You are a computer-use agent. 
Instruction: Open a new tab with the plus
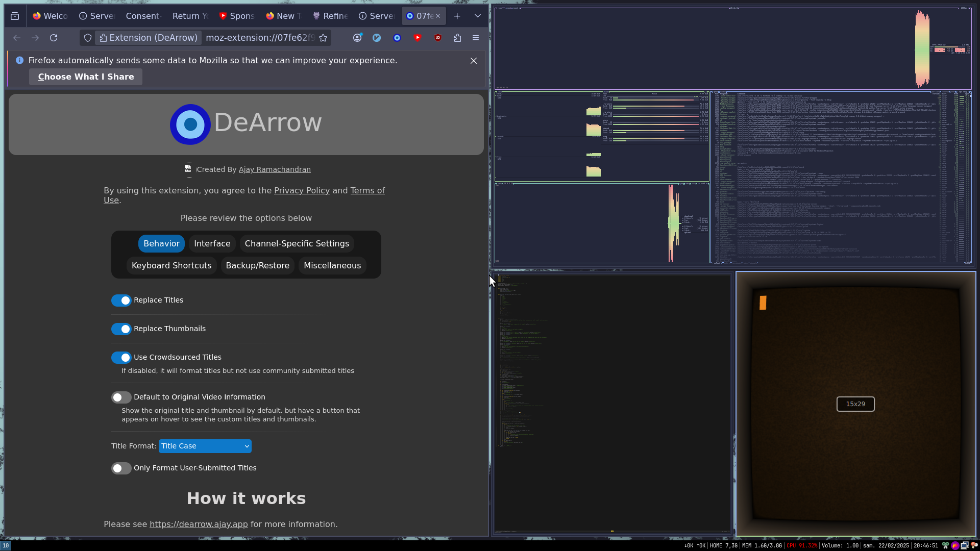tap(457, 16)
